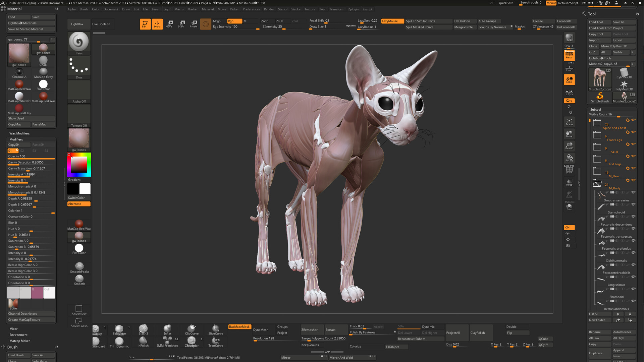Open the Hind Legs folder
Viewport: 644px width, 362px height.
pos(597,159)
